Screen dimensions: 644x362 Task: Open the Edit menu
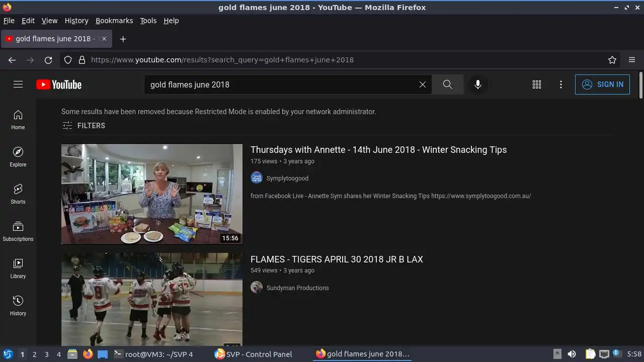(28, 21)
